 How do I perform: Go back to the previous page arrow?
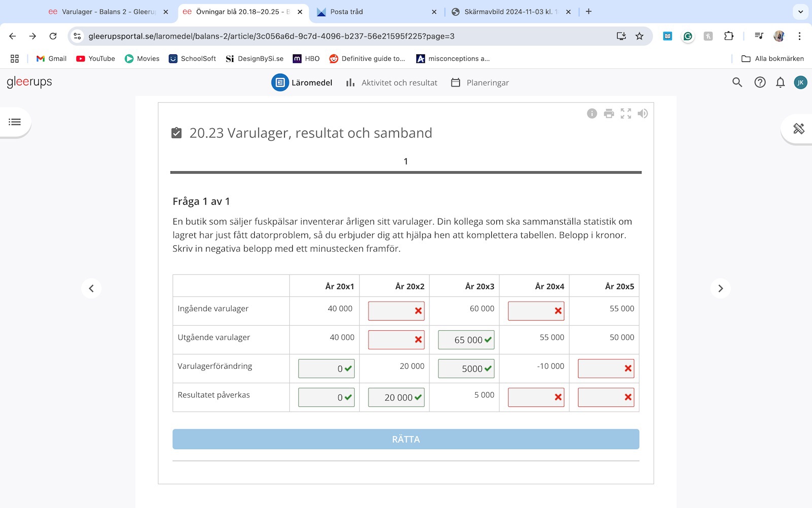point(91,289)
